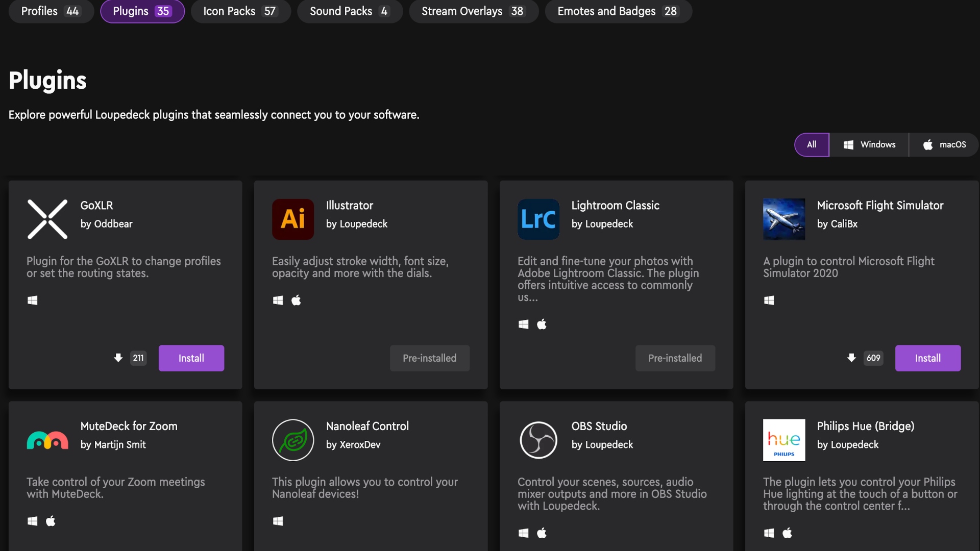Click the Nanoleaf Control leaf icon
This screenshot has width=980, height=551.
[x=293, y=440]
